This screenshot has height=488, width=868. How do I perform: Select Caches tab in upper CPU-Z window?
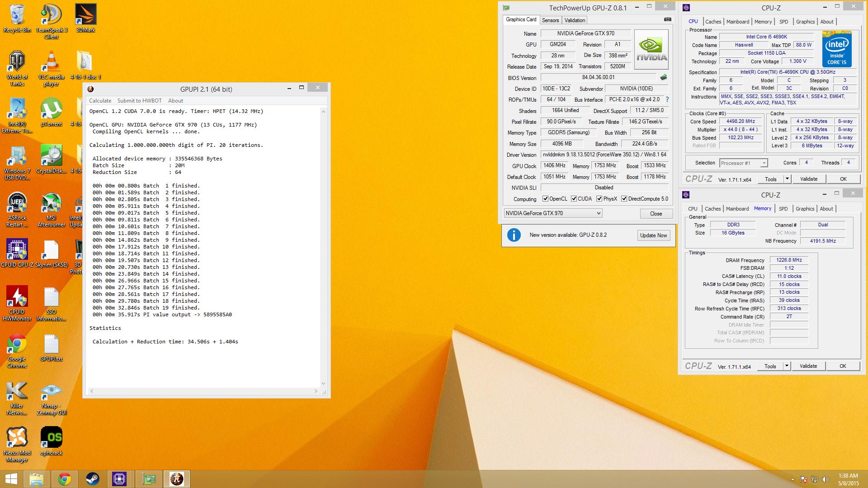(713, 22)
